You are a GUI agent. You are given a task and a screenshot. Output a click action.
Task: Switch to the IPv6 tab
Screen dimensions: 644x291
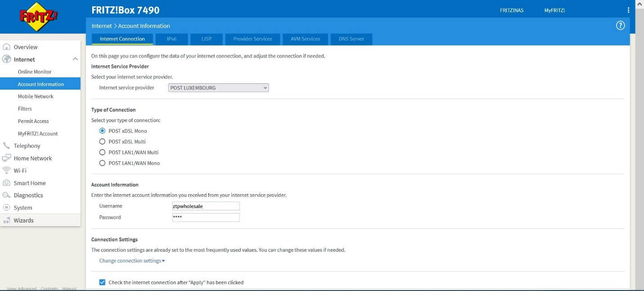tap(171, 39)
